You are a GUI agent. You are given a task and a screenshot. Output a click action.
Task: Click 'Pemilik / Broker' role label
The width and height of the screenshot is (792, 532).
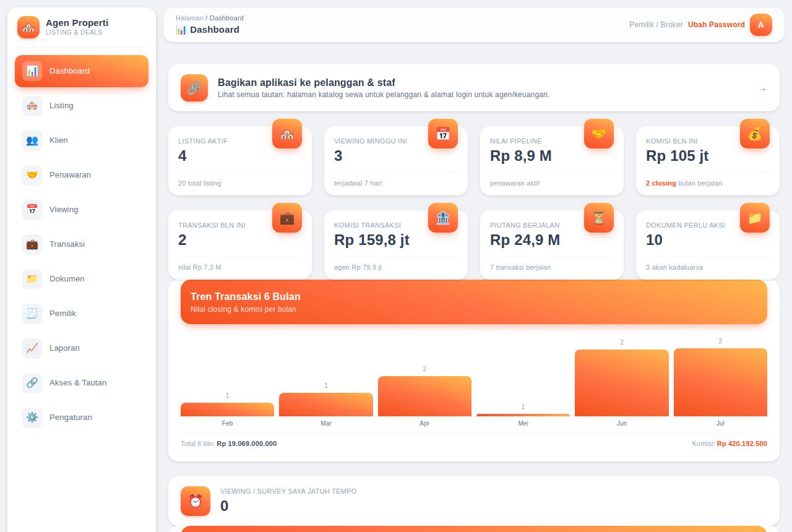pos(656,25)
